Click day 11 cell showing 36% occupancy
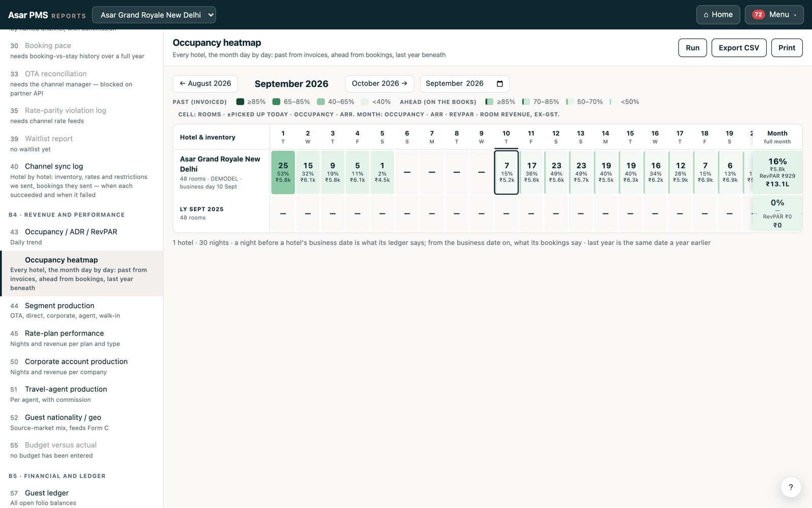 click(x=531, y=172)
